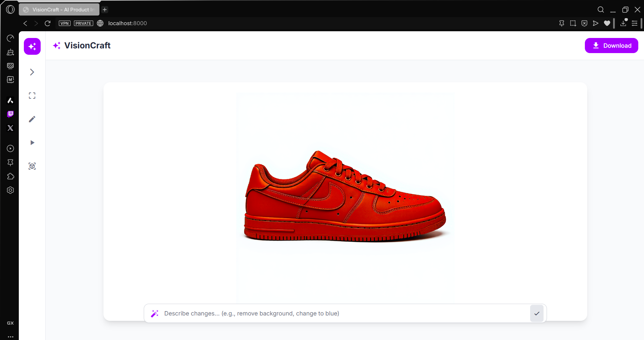
Task: Click the Describe changes input field
Action: coord(345,313)
